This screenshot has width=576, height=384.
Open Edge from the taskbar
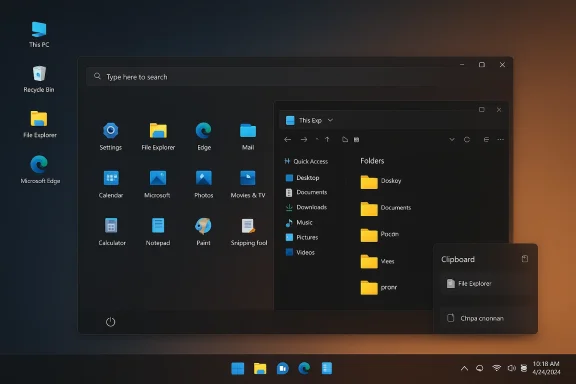pyautogui.click(x=304, y=368)
